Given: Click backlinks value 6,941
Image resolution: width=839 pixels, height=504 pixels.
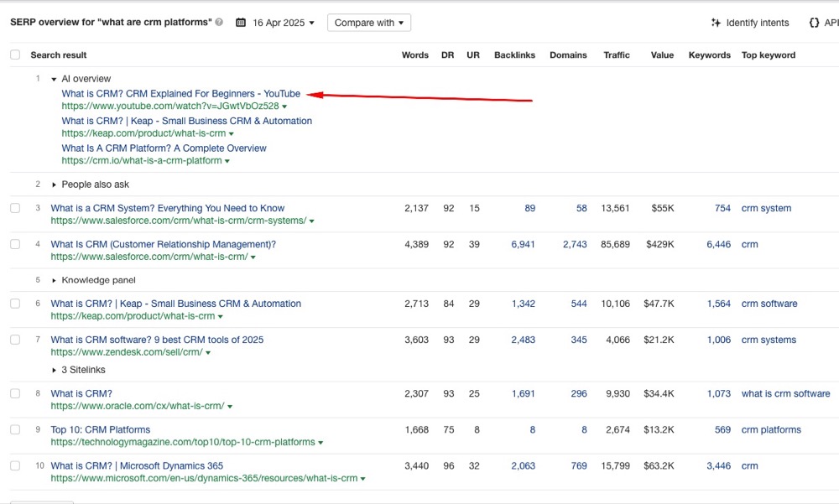Looking at the screenshot, I should (524, 245).
